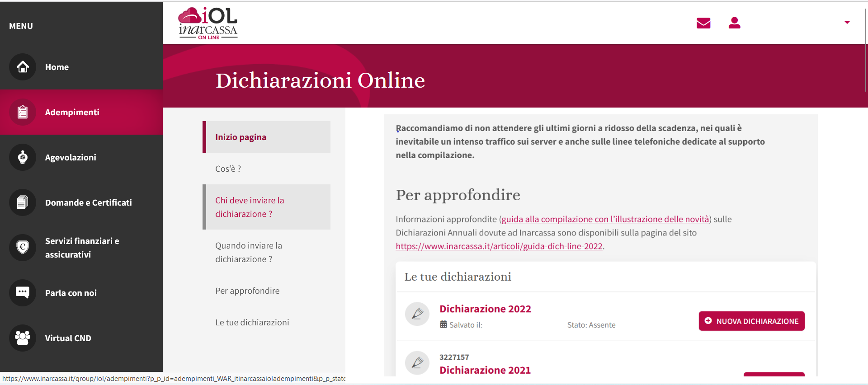Viewport: 868px width, 385px height.
Task: Click the Servizi finanziari euro shield icon
Action: coord(23,248)
